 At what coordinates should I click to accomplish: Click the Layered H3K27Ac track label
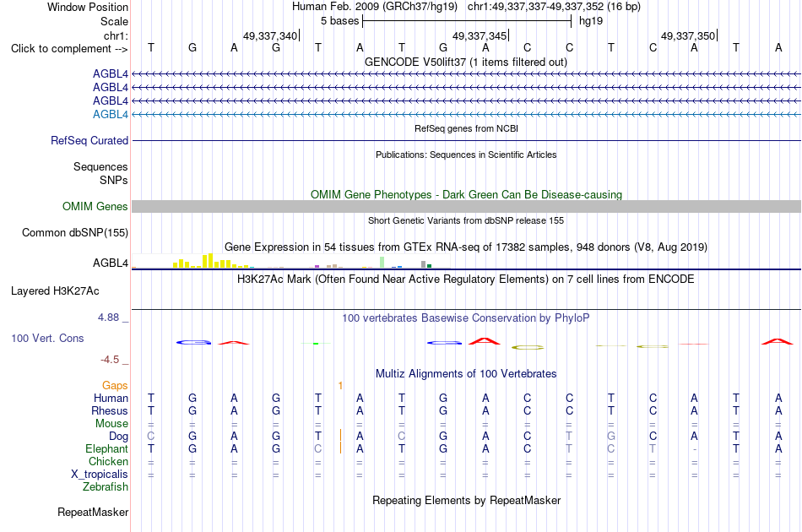coord(55,291)
